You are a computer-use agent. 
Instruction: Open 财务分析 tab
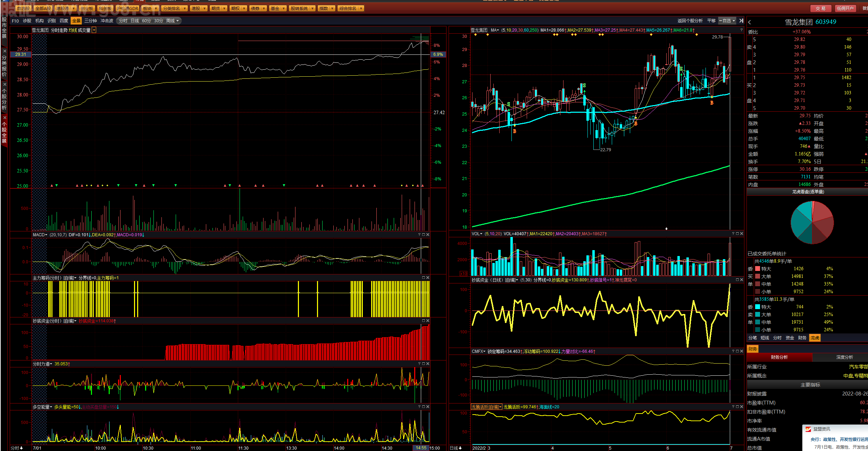(779, 357)
